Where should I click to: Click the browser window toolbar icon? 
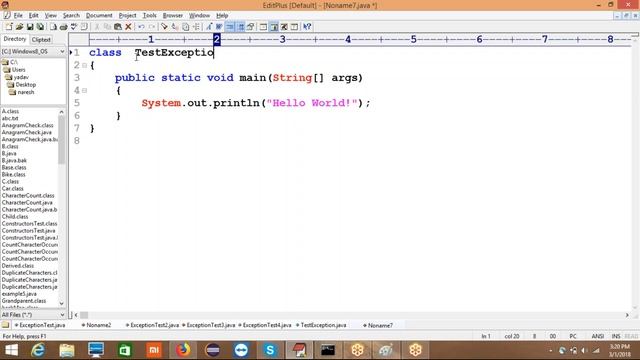click(x=263, y=27)
